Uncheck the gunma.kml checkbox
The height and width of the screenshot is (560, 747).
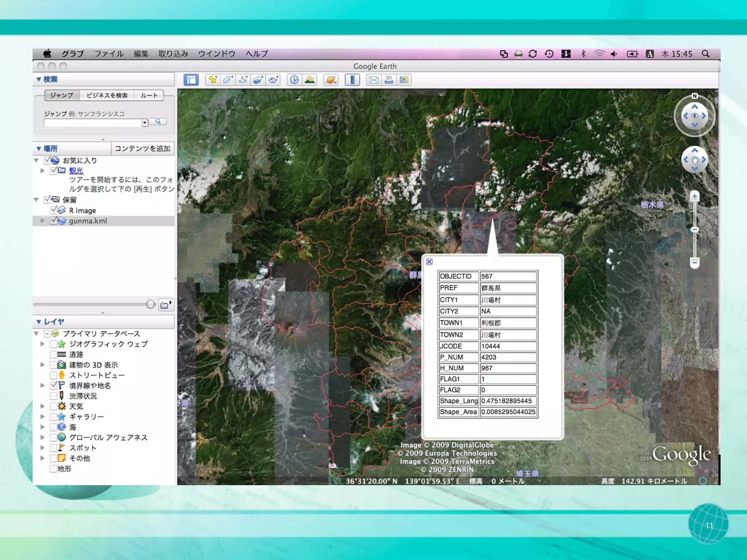[x=54, y=221]
